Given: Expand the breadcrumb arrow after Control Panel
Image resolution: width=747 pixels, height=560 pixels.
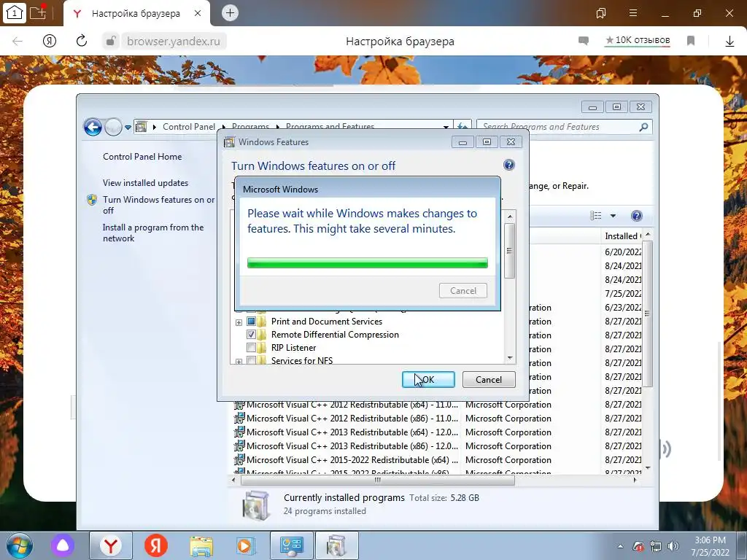Looking at the screenshot, I should (223, 127).
